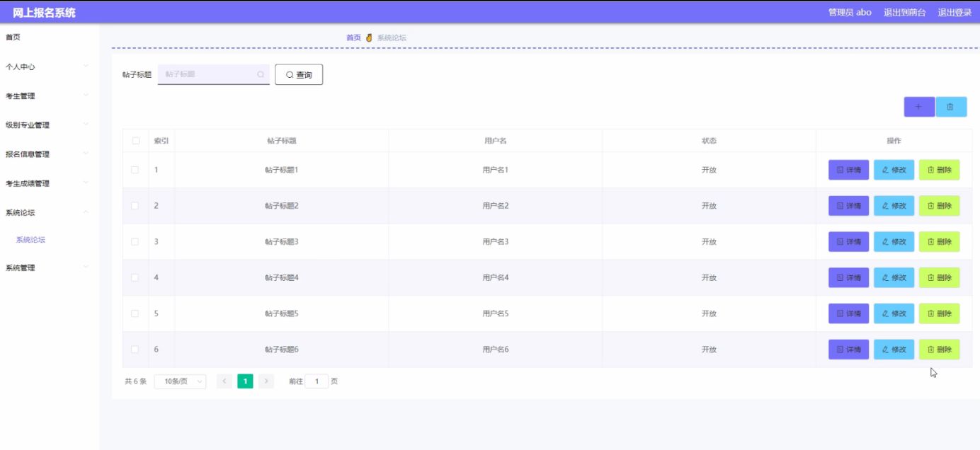The image size is (980, 450).
Task: Click 修改 for 帖子标题3
Action: [x=894, y=242]
